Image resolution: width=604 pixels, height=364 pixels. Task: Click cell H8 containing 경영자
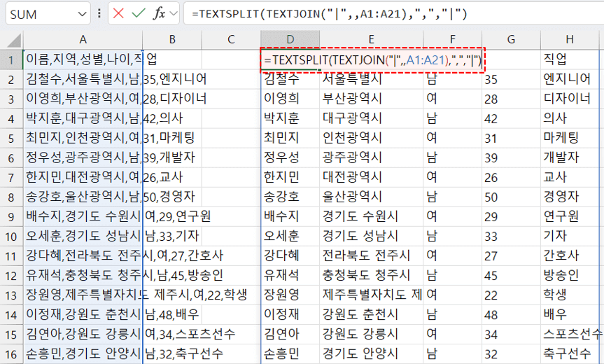(x=570, y=197)
